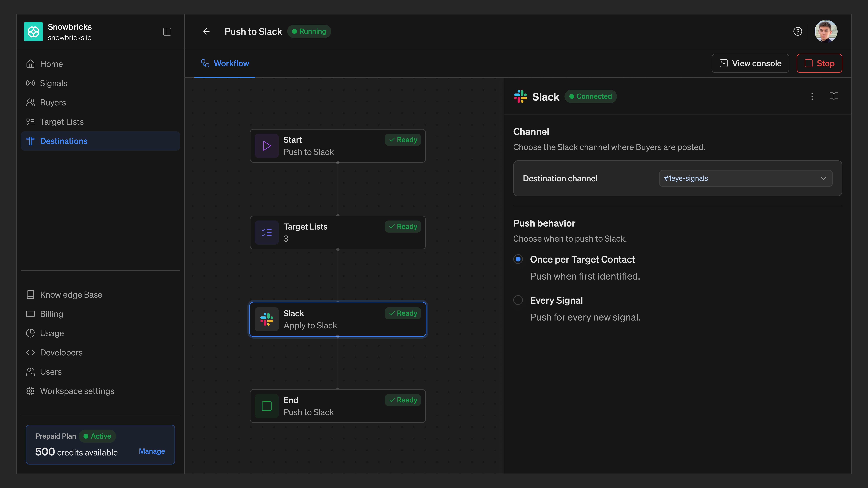Open the Billing page

pyautogui.click(x=100, y=314)
